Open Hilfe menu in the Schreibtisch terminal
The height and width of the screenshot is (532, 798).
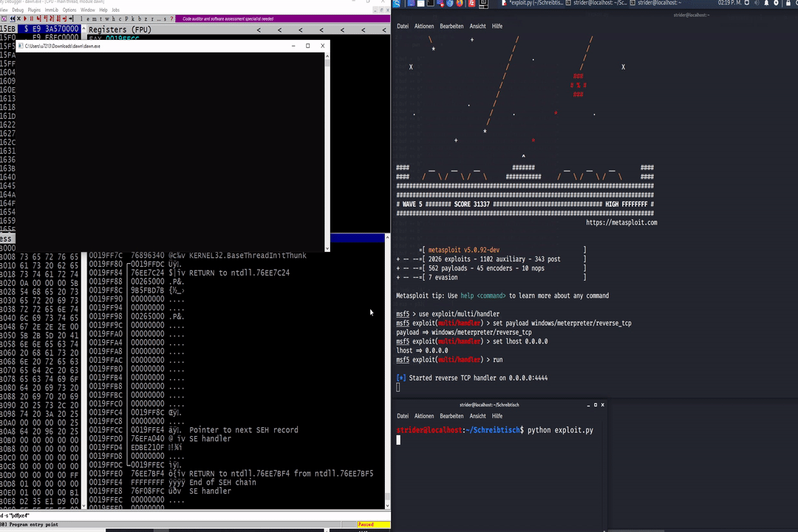coord(497,416)
